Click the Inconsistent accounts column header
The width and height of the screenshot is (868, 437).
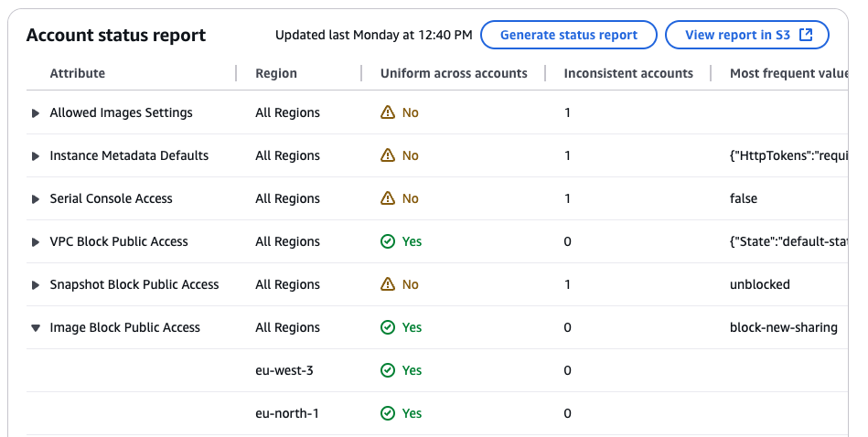pyautogui.click(x=628, y=73)
